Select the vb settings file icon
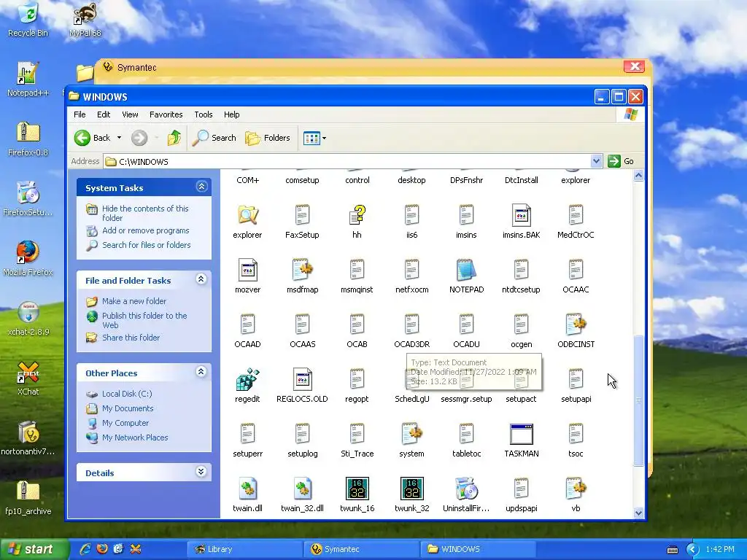The width and height of the screenshot is (747, 560). (x=576, y=489)
